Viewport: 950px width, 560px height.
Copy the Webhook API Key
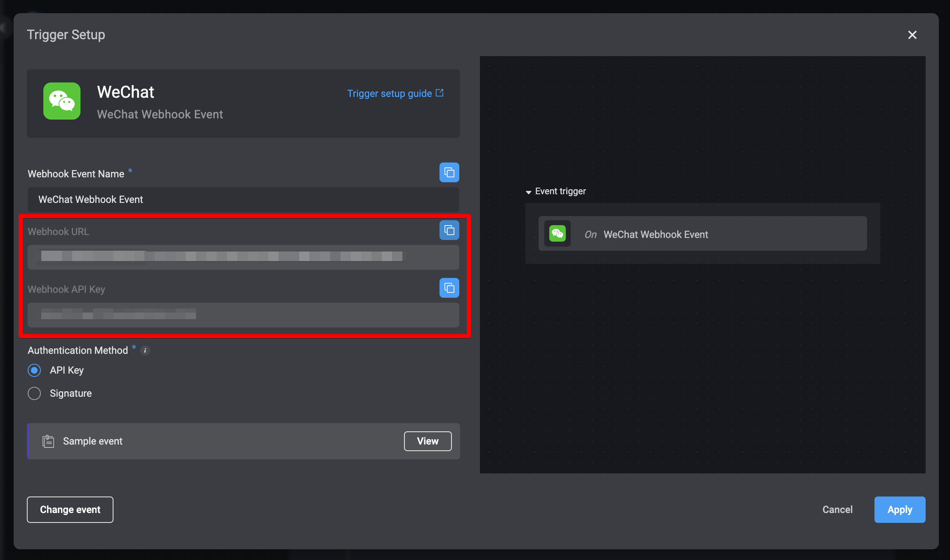pos(449,288)
